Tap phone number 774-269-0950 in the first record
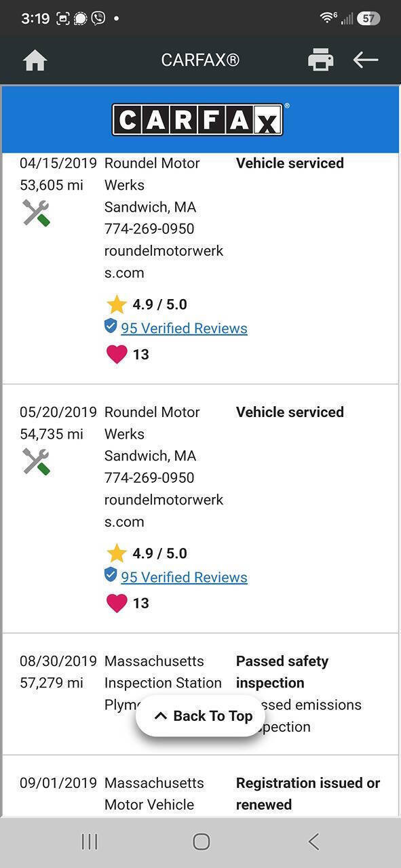Image resolution: width=401 pixels, height=868 pixels. point(149,229)
